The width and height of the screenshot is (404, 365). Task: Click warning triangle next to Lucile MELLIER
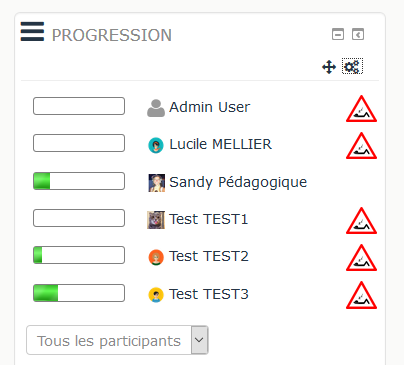coord(361,146)
